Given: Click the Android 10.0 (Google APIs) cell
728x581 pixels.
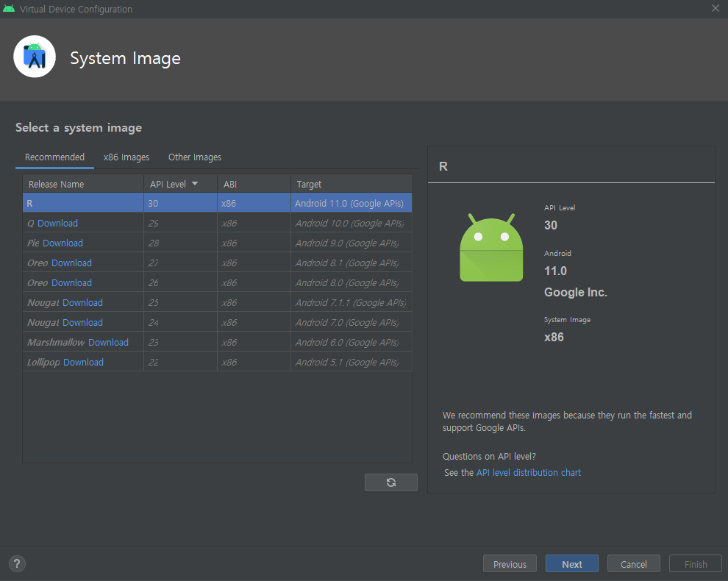Looking at the screenshot, I should click(x=351, y=224).
